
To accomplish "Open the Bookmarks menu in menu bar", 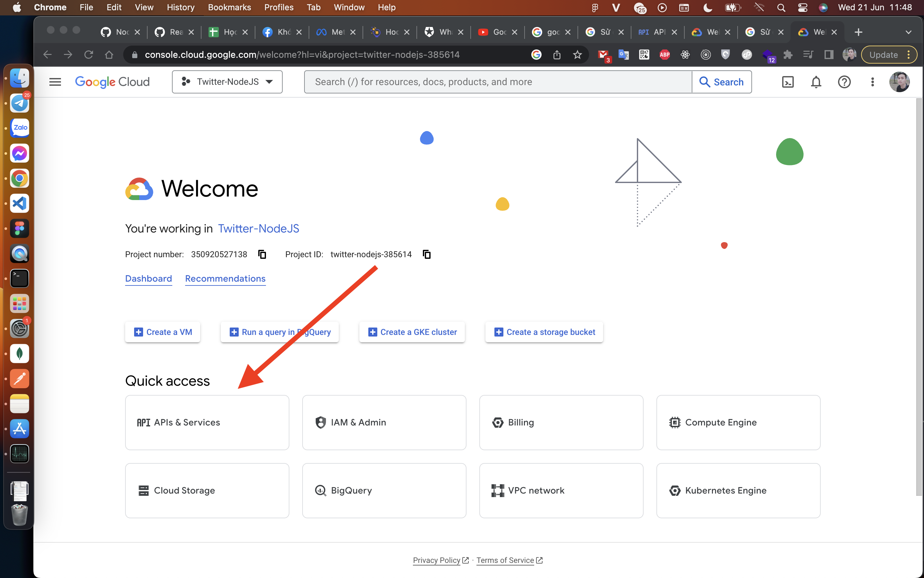I will pyautogui.click(x=229, y=7).
